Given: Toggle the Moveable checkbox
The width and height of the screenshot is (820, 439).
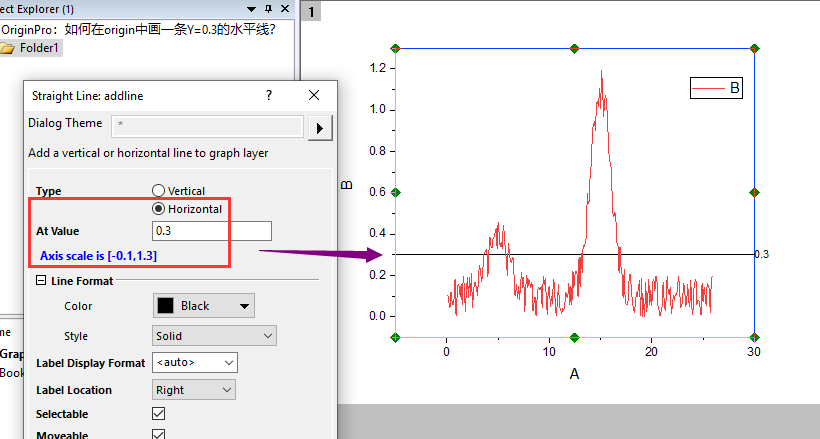Looking at the screenshot, I should (x=158, y=435).
